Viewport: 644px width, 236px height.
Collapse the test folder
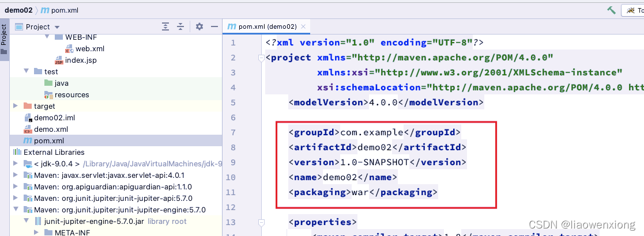click(x=27, y=71)
